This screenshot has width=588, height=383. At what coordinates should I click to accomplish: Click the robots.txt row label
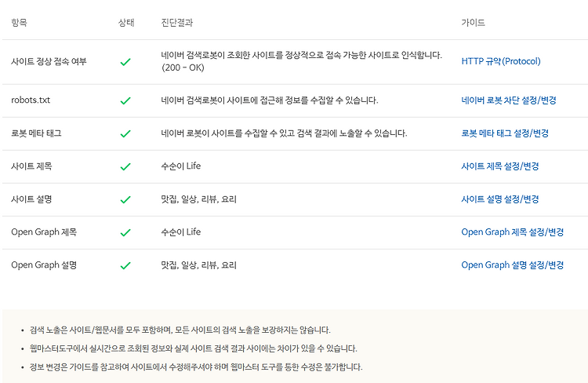tap(31, 100)
